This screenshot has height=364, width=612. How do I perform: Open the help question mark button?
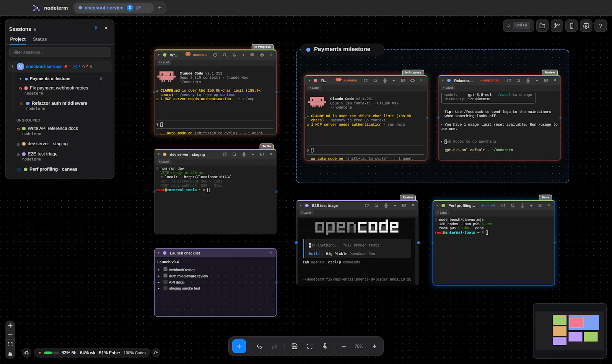click(x=601, y=26)
